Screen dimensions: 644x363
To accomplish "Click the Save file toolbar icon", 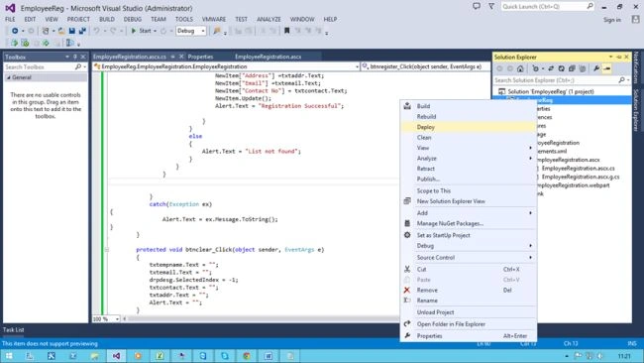I will click(x=72, y=31).
